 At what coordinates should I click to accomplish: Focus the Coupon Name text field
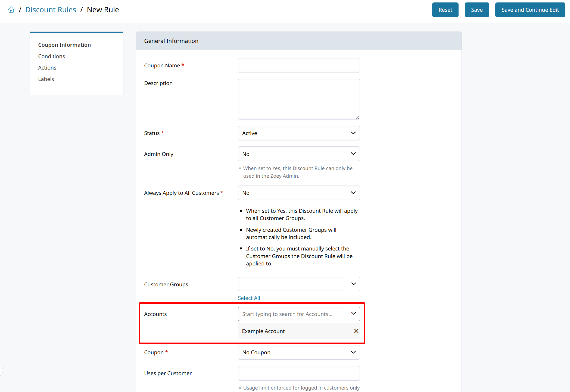[x=298, y=65]
